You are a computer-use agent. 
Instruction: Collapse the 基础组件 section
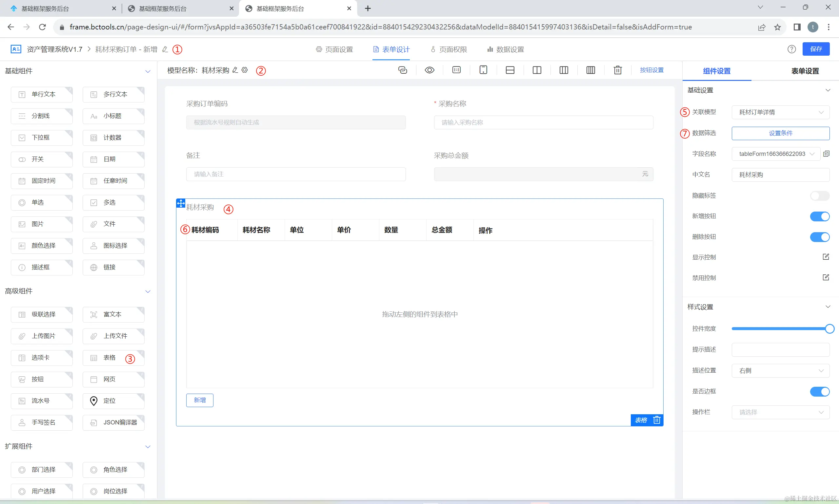coord(148,71)
